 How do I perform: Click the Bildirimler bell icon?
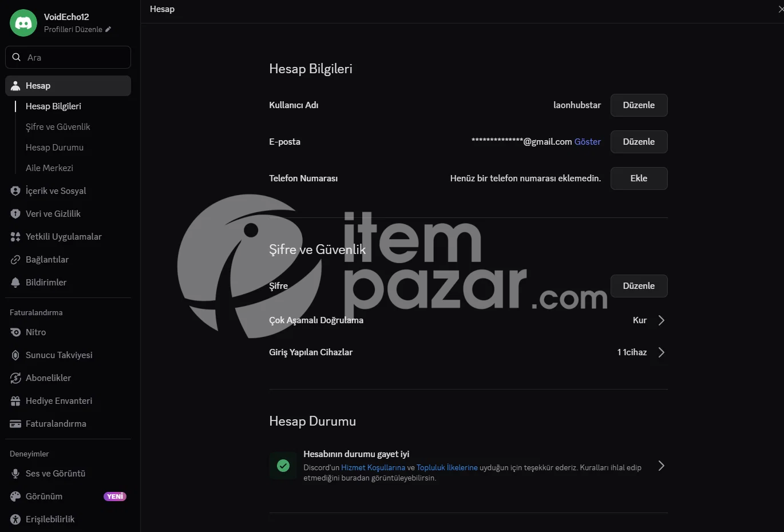pos(15,283)
